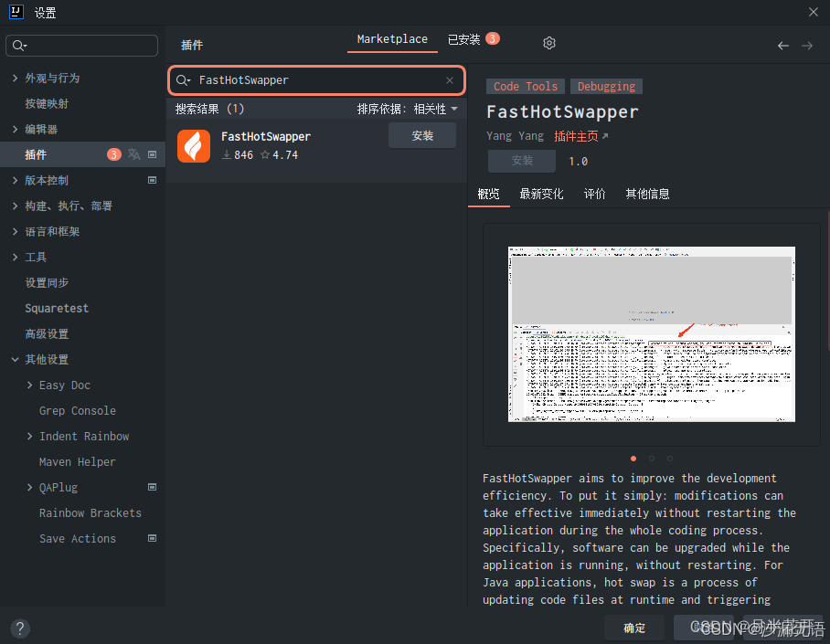
Task: Click the project-level icon beside 插件
Action: tap(153, 154)
